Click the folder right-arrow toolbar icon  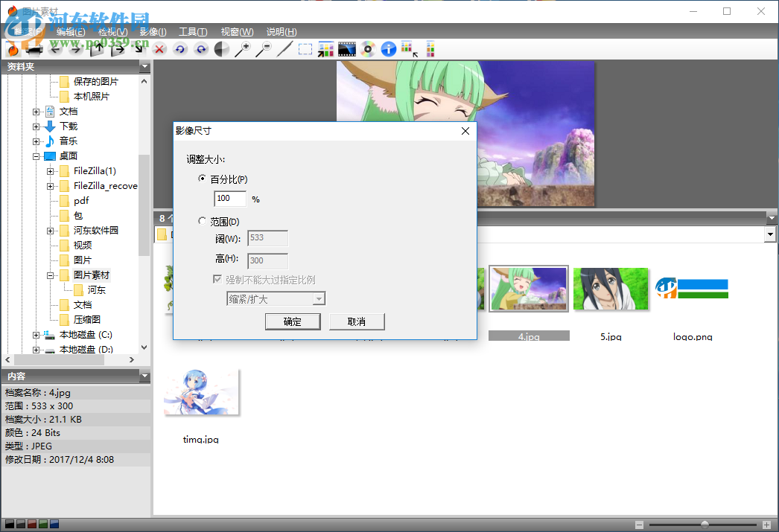[x=118, y=49]
